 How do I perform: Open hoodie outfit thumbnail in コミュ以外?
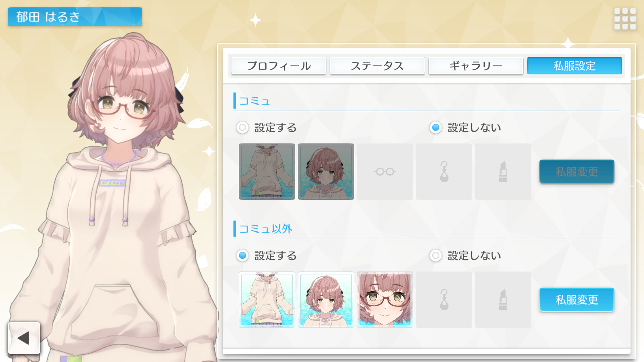[267, 300]
